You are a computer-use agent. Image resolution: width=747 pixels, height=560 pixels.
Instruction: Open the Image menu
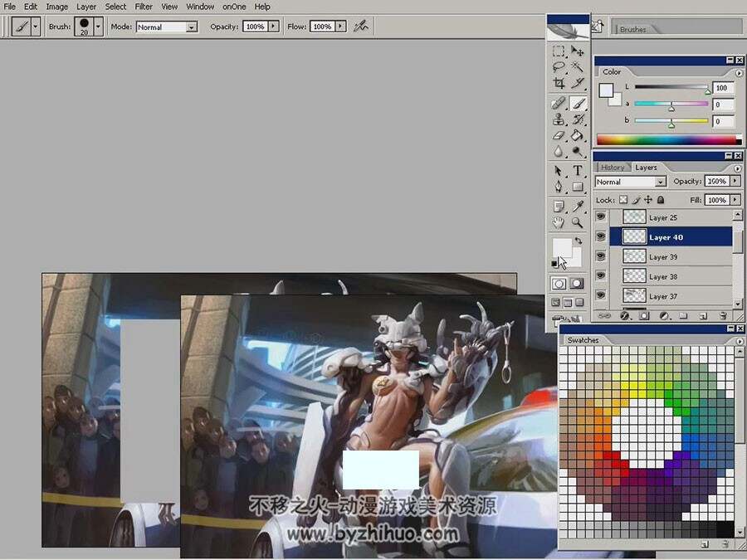[x=56, y=7]
